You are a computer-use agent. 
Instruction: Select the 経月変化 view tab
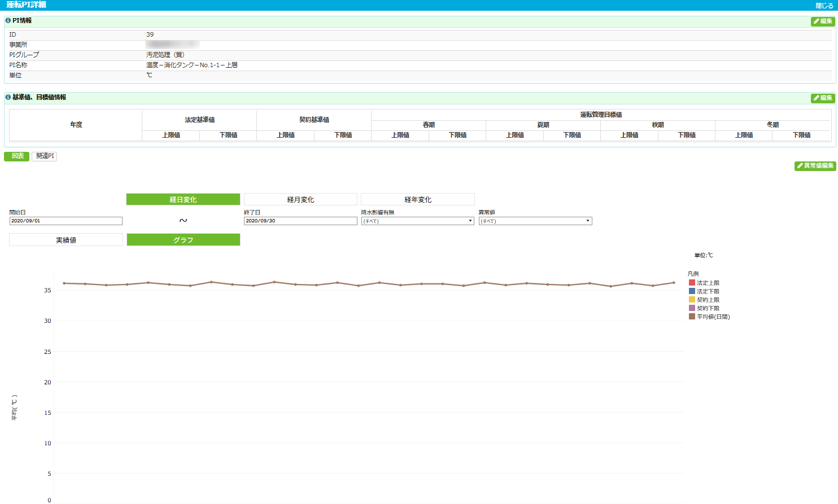(300, 200)
